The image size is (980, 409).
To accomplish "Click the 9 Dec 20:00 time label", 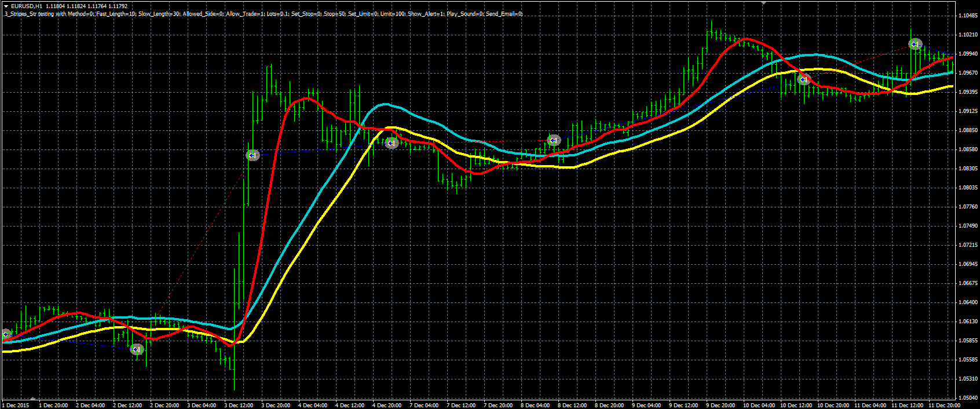I will click(721, 405).
